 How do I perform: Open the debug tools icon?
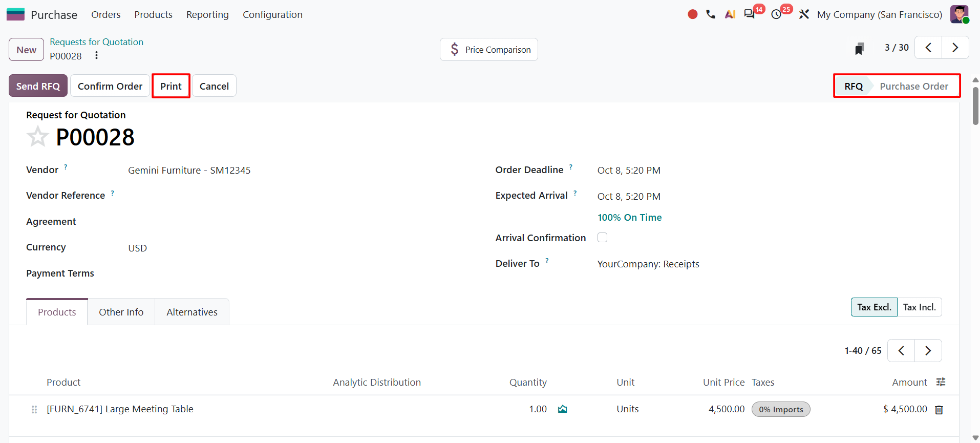(x=804, y=14)
